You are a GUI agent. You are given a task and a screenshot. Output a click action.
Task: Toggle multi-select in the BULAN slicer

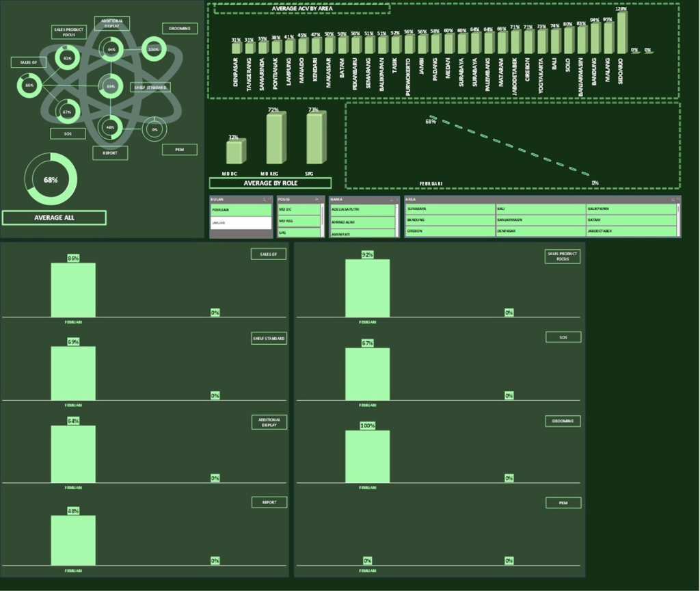tap(265, 199)
